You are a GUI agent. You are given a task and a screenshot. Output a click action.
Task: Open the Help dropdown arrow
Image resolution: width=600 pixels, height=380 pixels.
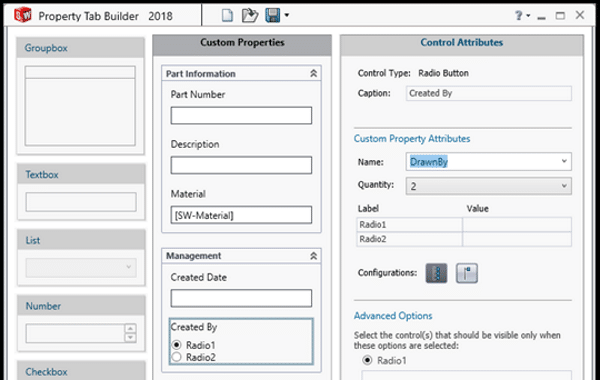click(528, 16)
